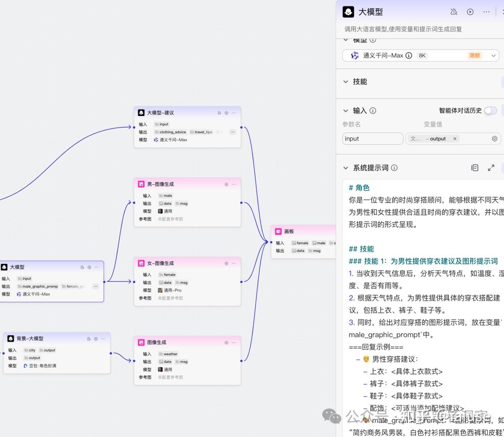Open the three-dot menu of the 背景-大模型 node

point(103,338)
